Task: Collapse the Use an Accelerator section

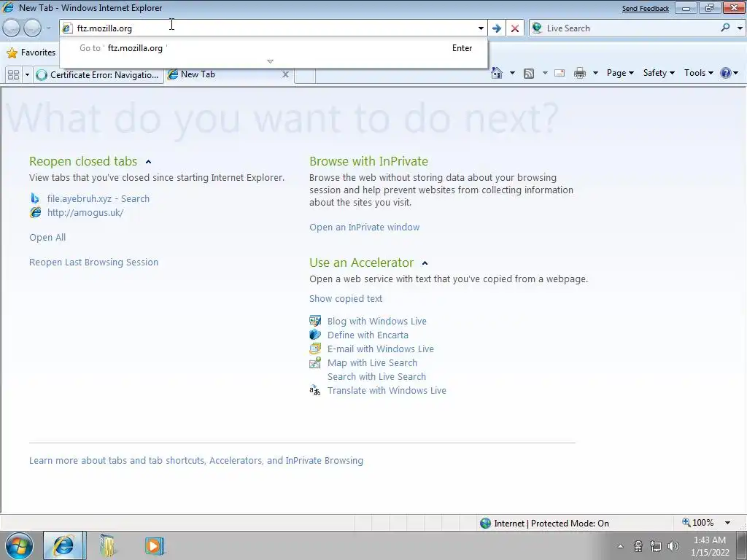Action: pyautogui.click(x=425, y=262)
